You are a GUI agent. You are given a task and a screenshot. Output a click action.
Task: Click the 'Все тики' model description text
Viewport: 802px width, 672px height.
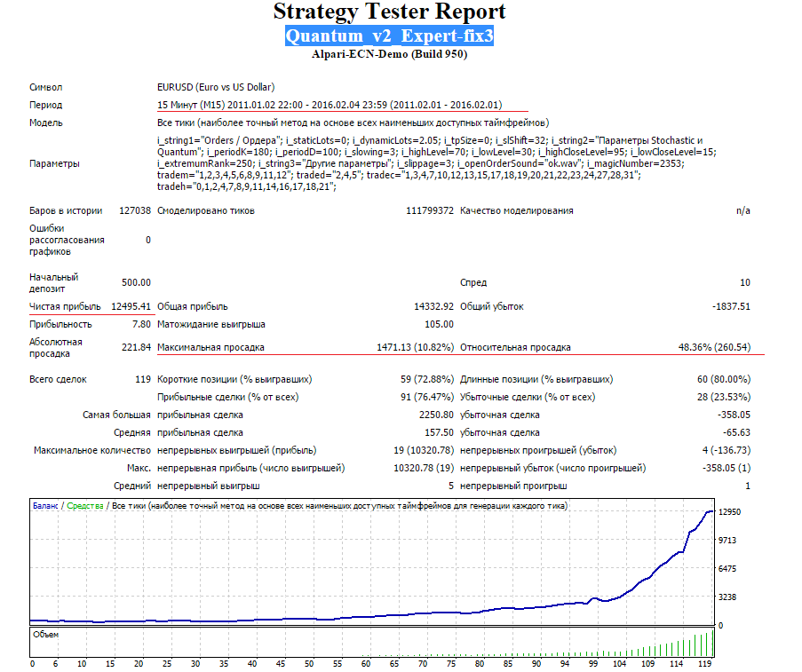353,123
